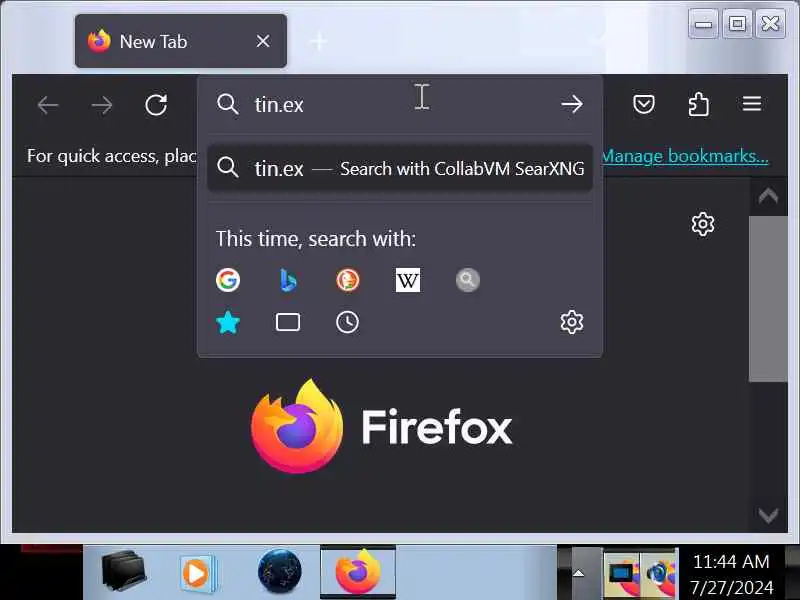Go forward to the next page

pyautogui.click(x=102, y=105)
